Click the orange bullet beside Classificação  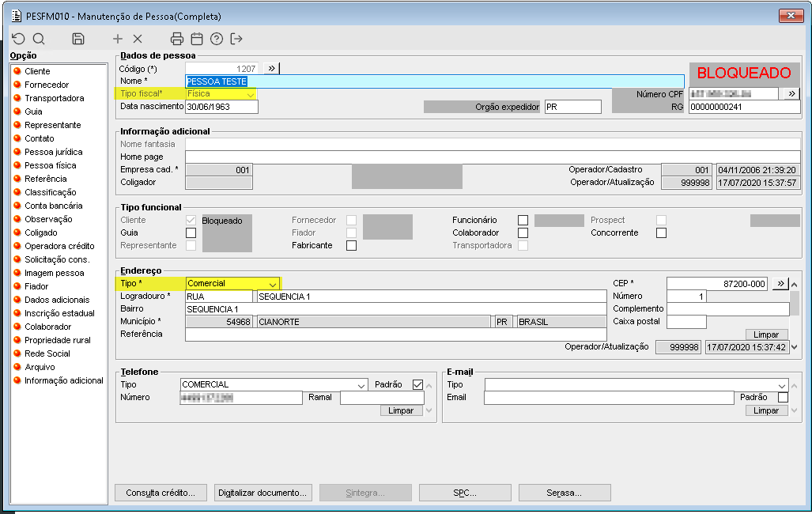click(17, 192)
